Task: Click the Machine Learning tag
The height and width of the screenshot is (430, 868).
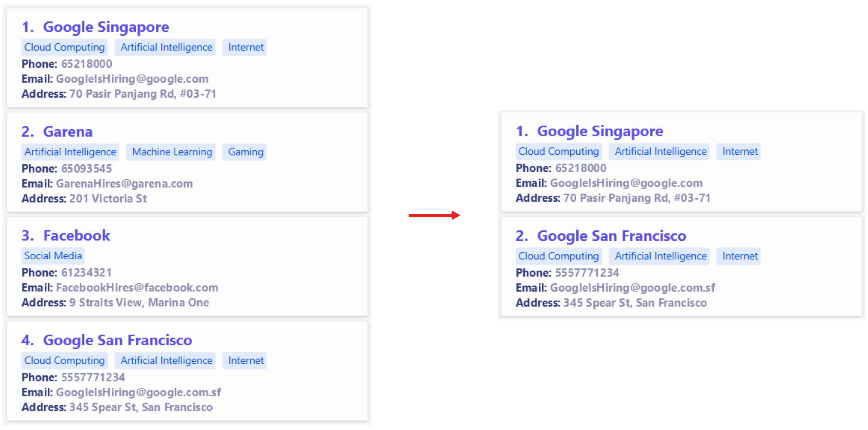Action: [x=172, y=152]
